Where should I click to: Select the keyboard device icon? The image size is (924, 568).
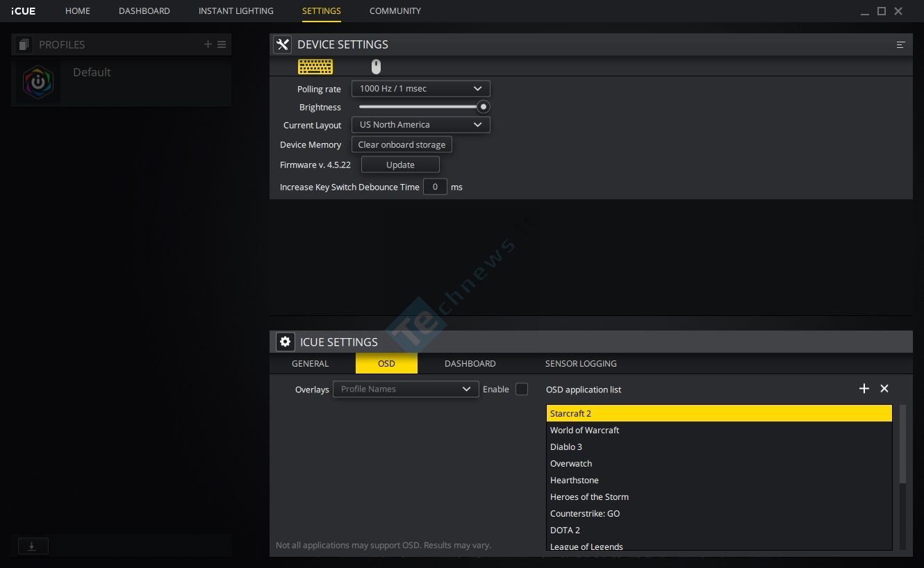[315, 67]
